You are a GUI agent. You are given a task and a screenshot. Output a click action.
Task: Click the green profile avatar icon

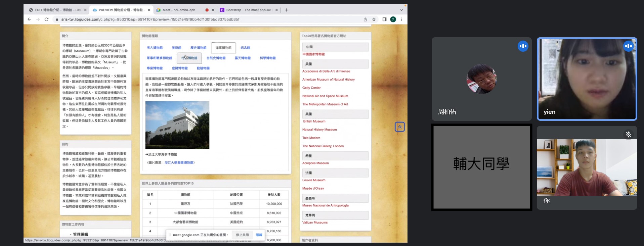[393, 19]
